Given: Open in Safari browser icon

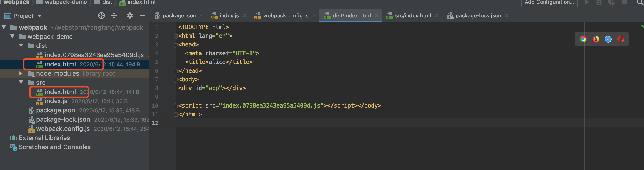Looking at the screenshot, I should (608, 39).
